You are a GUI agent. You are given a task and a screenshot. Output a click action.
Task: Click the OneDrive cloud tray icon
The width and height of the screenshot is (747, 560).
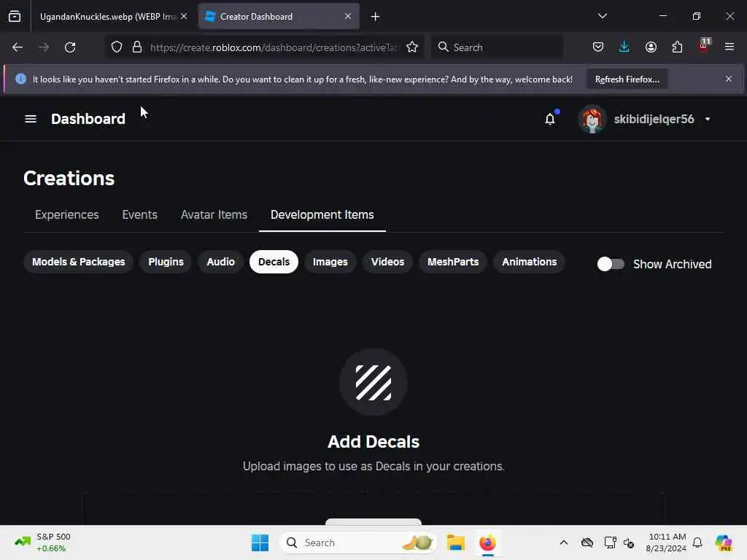587,542
